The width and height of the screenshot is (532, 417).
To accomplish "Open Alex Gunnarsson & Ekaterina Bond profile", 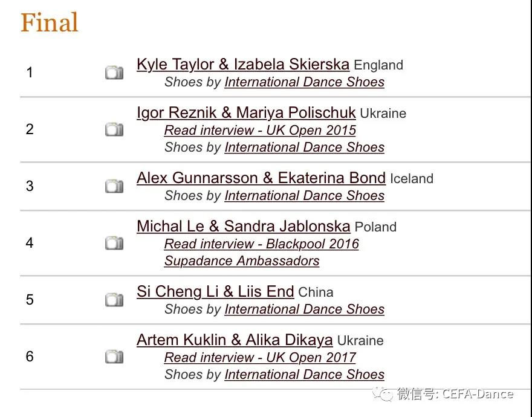I will (x=261, y=178).
